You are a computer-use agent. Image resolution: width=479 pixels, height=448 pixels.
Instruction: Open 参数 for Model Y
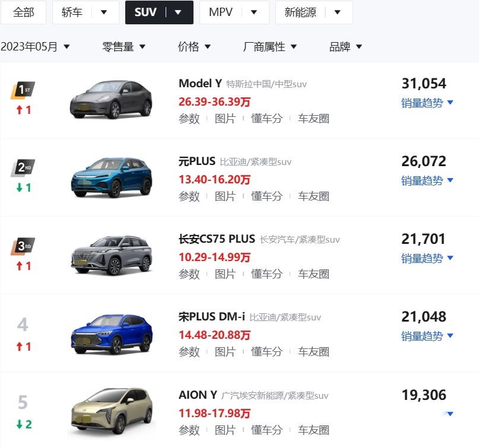click(x=189, y=119)
